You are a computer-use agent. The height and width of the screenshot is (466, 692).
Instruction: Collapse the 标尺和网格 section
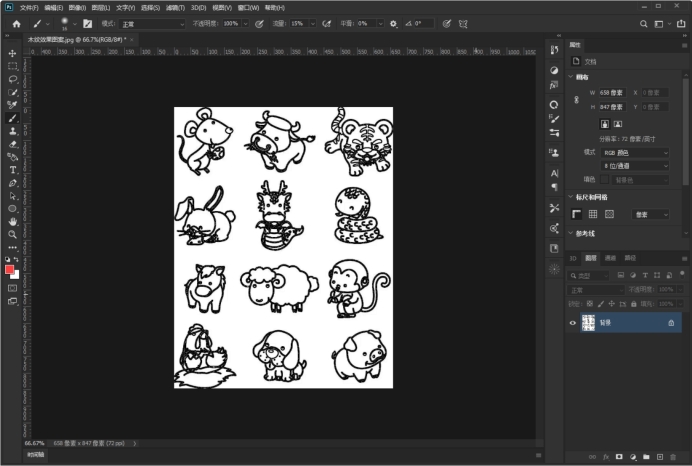click(x=571, y=197)
